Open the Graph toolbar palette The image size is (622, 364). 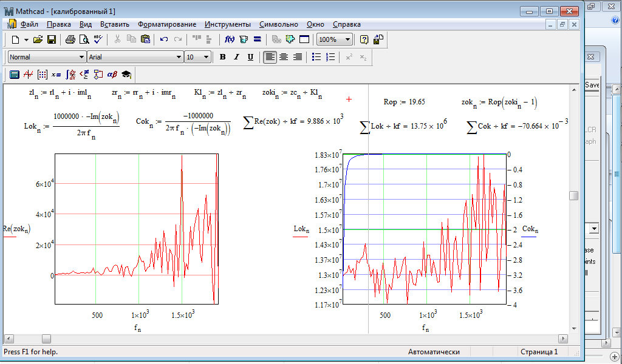[x=28, y=75]
